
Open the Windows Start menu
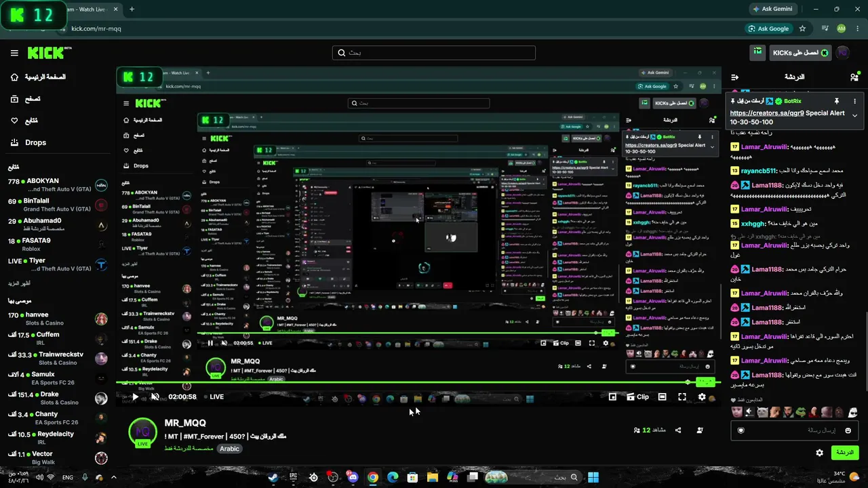pos(593,477)
